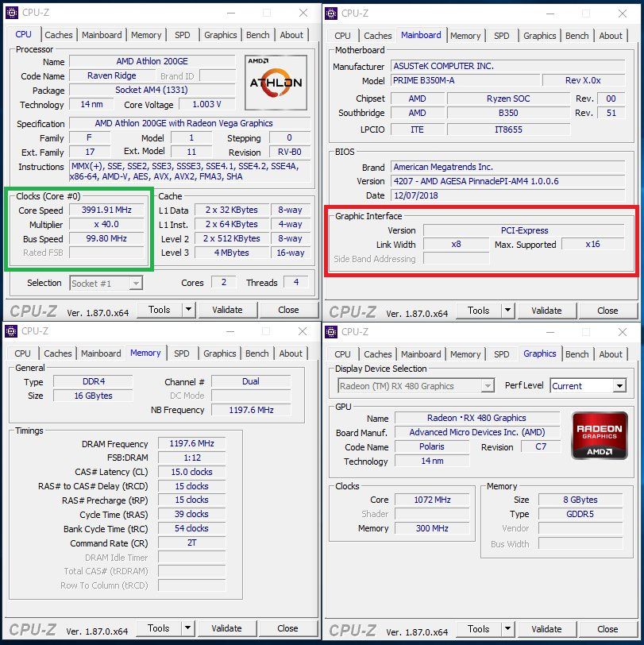The width and height of the screenshot is (644, 645).
Task: Click the Cores count 2 field
Action: point(224,282)
